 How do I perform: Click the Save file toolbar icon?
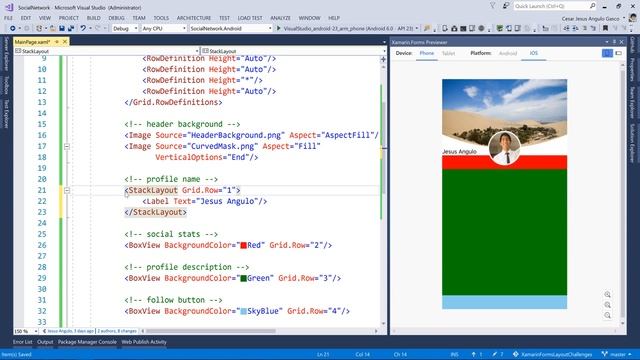pyautogui.click(x=62, y=29)
